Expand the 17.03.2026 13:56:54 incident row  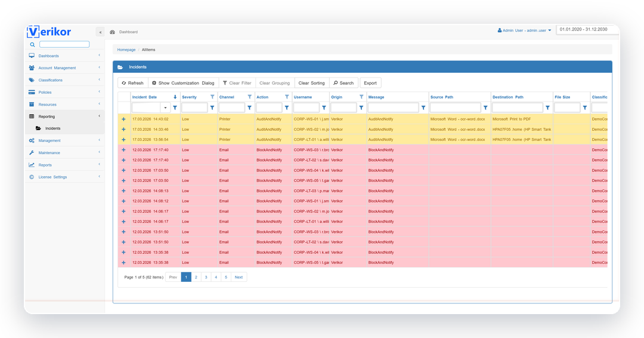tap(123, 140)
